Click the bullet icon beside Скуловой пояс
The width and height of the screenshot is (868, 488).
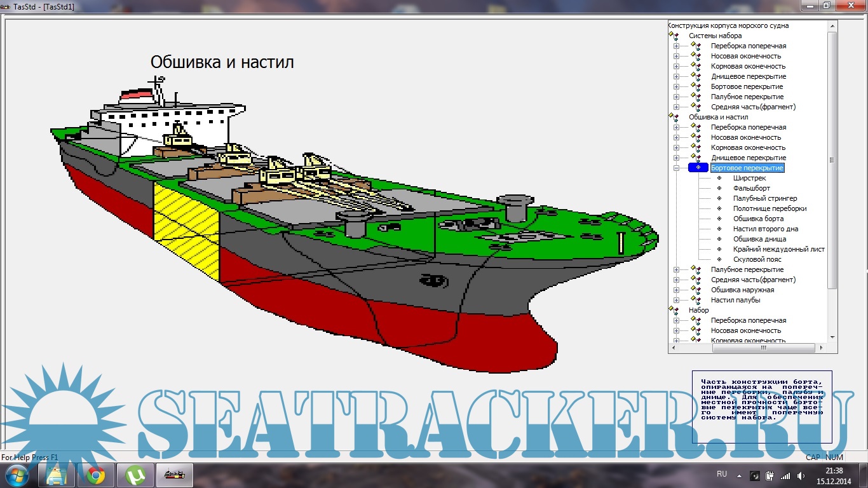coord(719,259)
